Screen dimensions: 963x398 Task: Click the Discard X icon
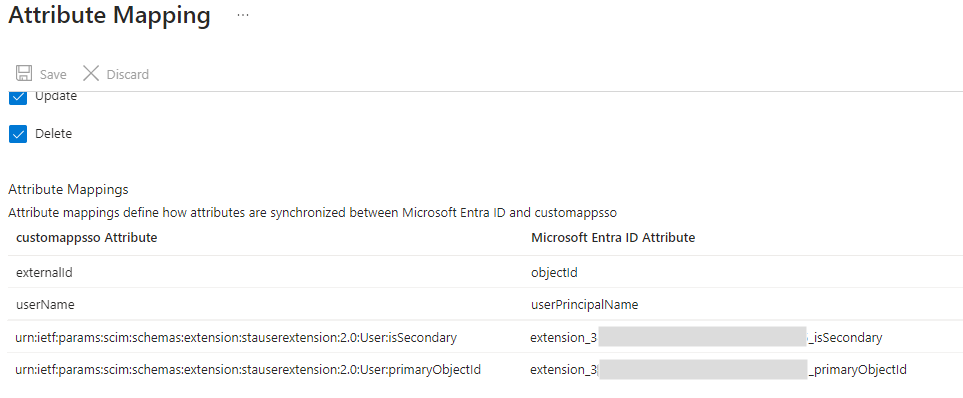[91, 74]
